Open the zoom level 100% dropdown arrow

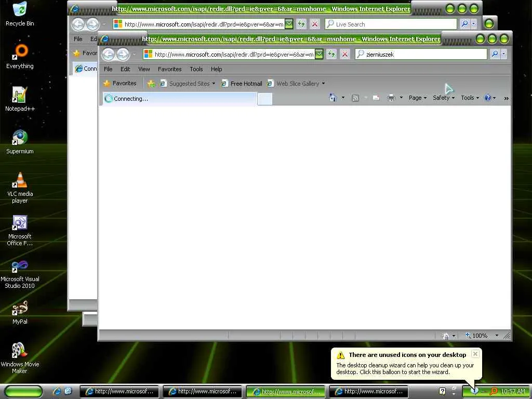point(497,336)
